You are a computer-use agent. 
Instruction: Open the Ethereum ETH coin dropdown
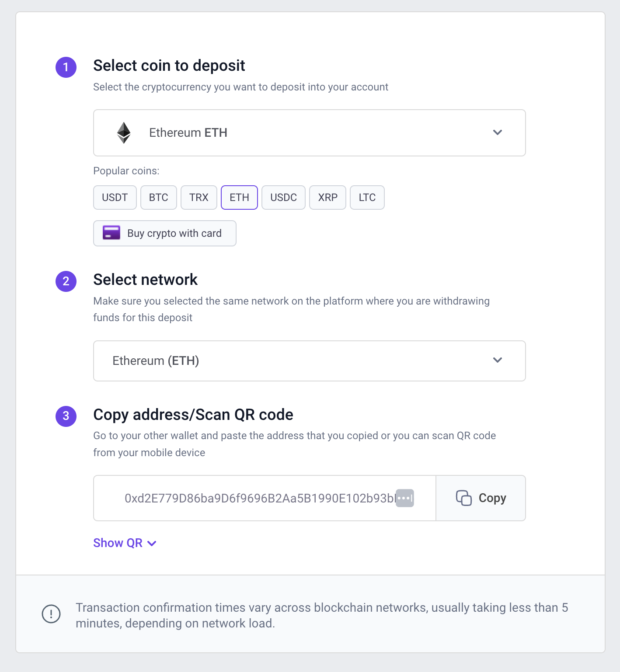coord(309,133)
